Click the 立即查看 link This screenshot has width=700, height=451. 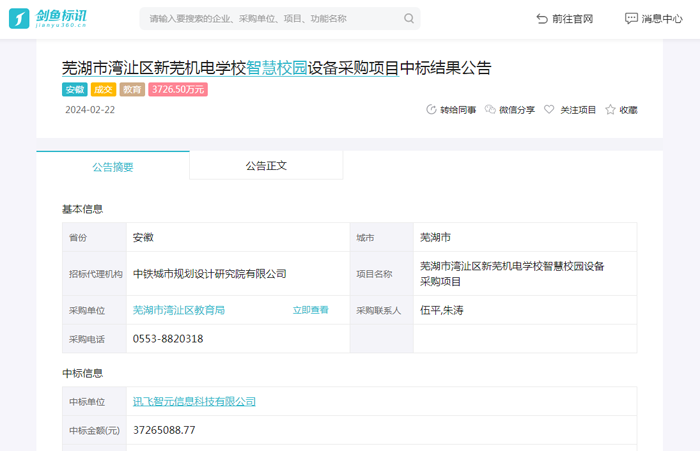310,310
